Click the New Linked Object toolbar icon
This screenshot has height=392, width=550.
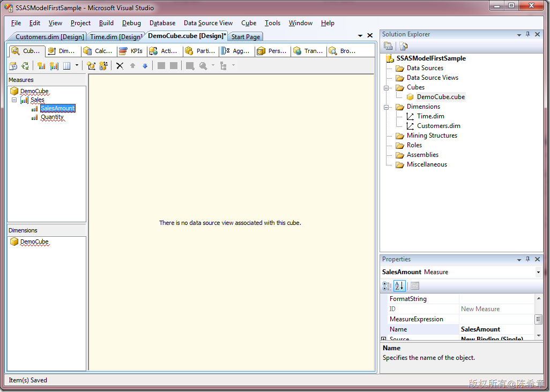pyautogui.click(x=103, y=66)
